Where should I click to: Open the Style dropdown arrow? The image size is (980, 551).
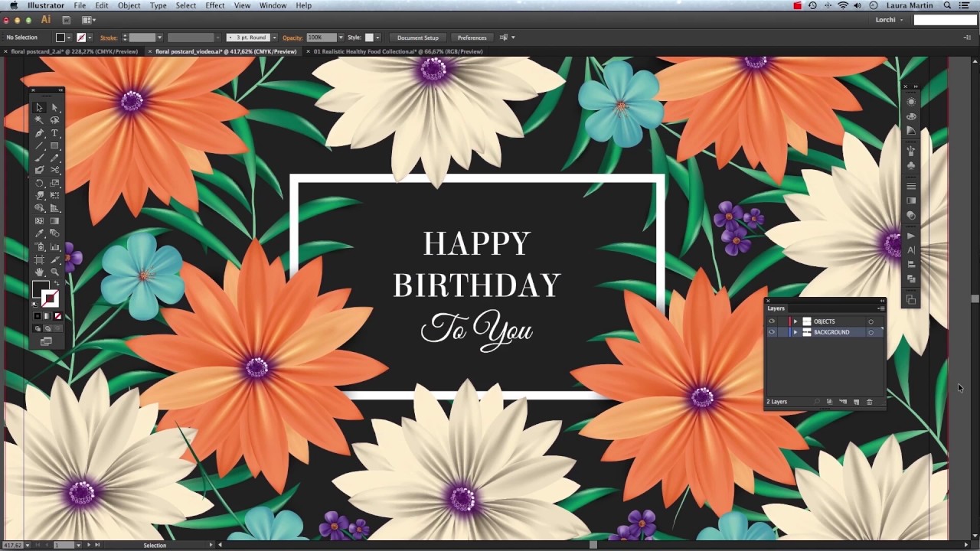(377, 37)
